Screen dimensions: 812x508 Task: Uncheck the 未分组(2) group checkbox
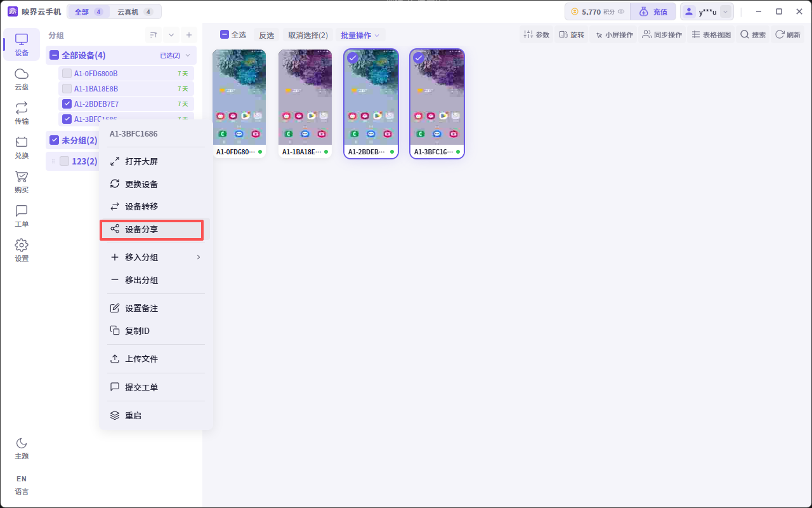55,140
